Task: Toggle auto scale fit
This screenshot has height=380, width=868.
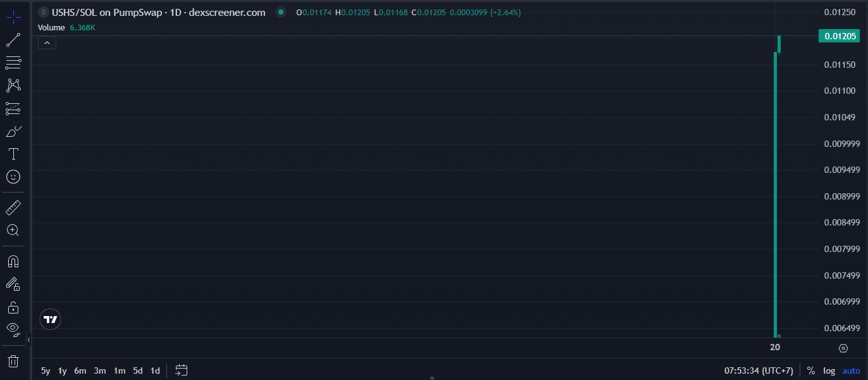Action: [851, 370]
